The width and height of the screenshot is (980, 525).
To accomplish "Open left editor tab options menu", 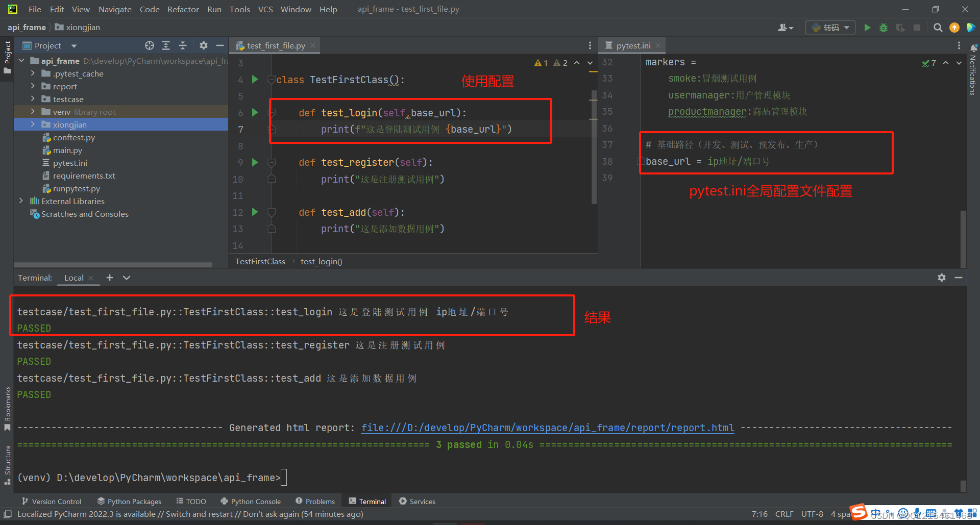I will (x=590, y=45).
